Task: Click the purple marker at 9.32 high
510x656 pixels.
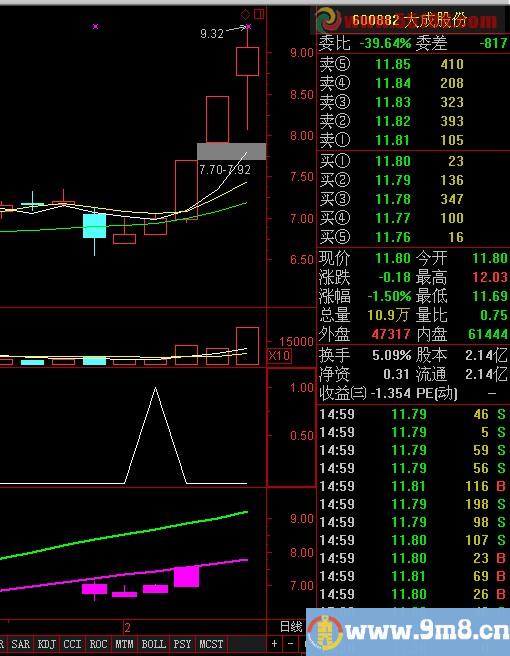Action: [x=249, y=26]
